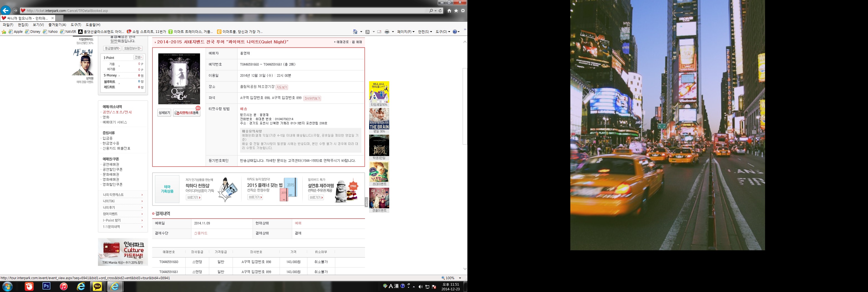This screenshot has height=292, width=868.
Task: Open Photoshop from the taskbar
Action: (46, 286)
